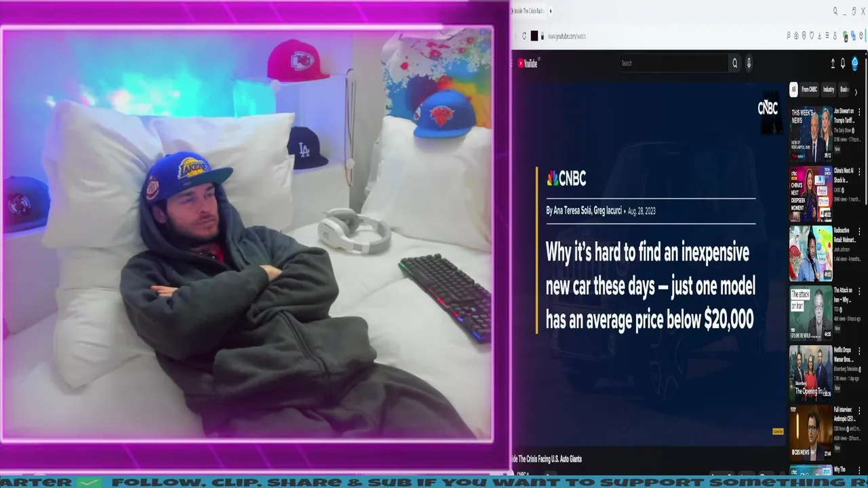The image size is (868, 488).
Task: Click the browser tab search magnifier
Action: pos(835,11)
